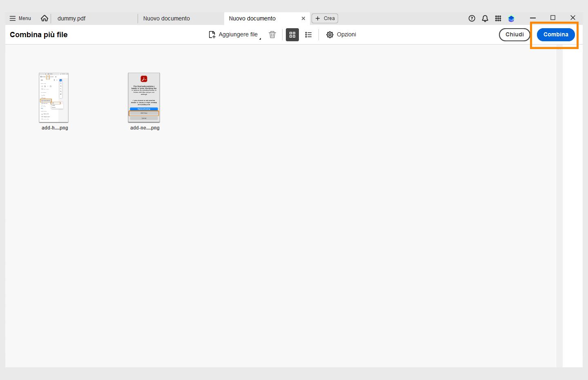Minimize the Acrobat window
The image size is (588, 380).
(x=533, y=18)
